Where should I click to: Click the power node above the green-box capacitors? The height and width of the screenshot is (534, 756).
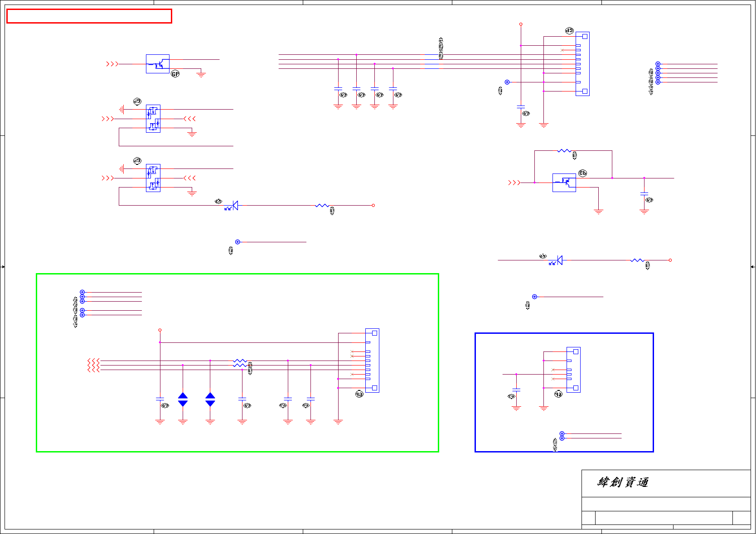click(160, 330)
